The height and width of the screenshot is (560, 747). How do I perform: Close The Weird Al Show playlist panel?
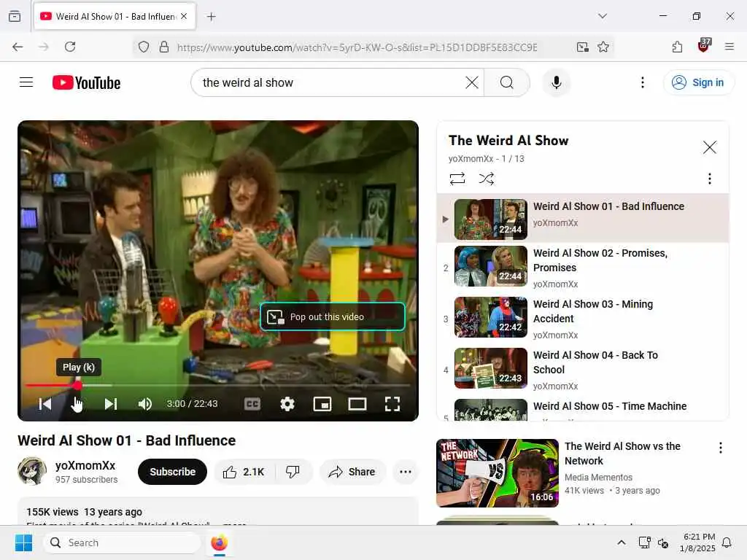click(709, 147)
